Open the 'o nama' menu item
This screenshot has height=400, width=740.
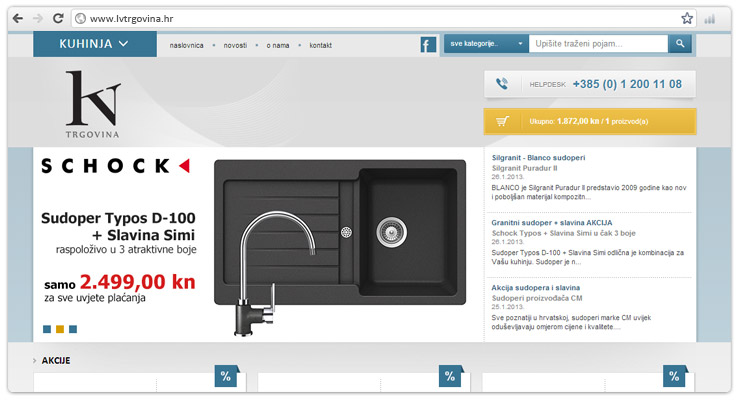(278, 45)
